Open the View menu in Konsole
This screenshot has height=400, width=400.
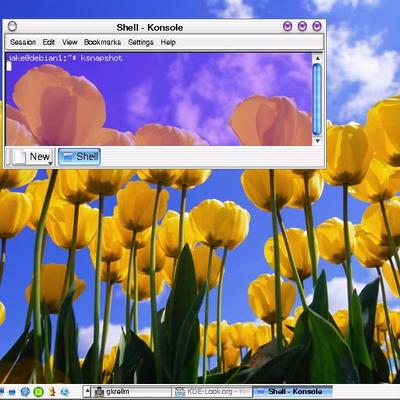pos(69,42)
